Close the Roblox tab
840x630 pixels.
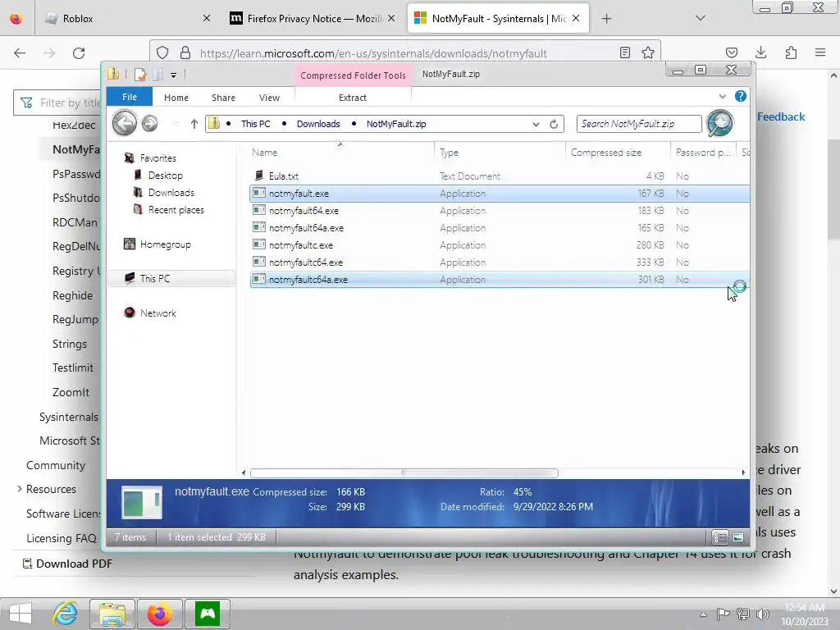[x=207, y=18]
